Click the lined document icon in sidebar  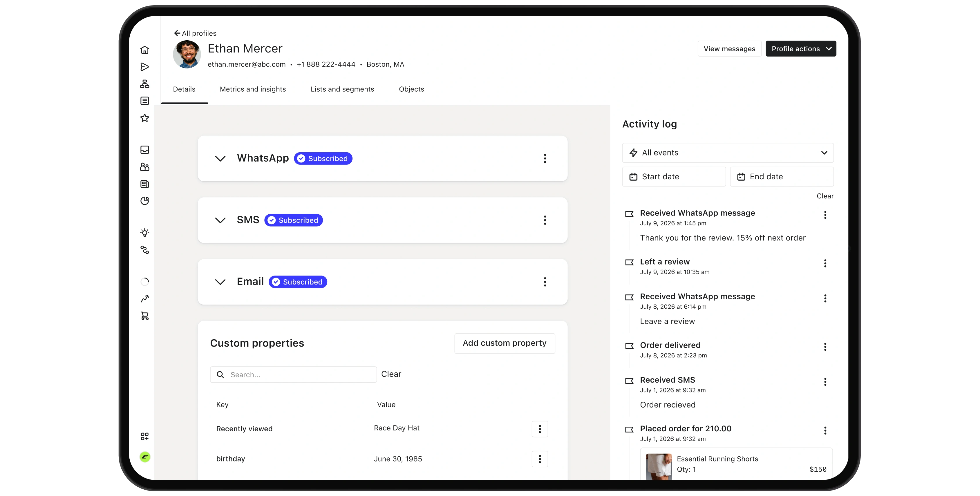(x=144, y=101)
